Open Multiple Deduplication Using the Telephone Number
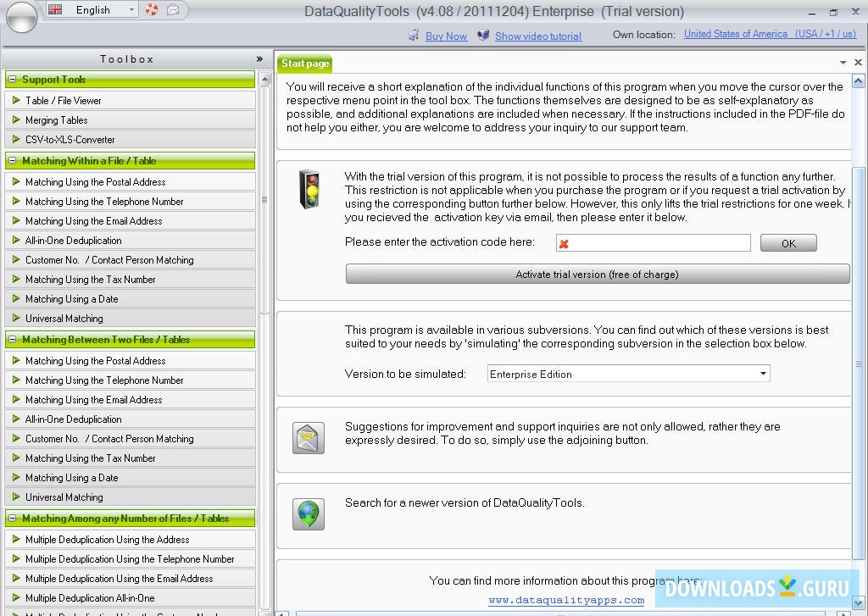 pos(130,559)
